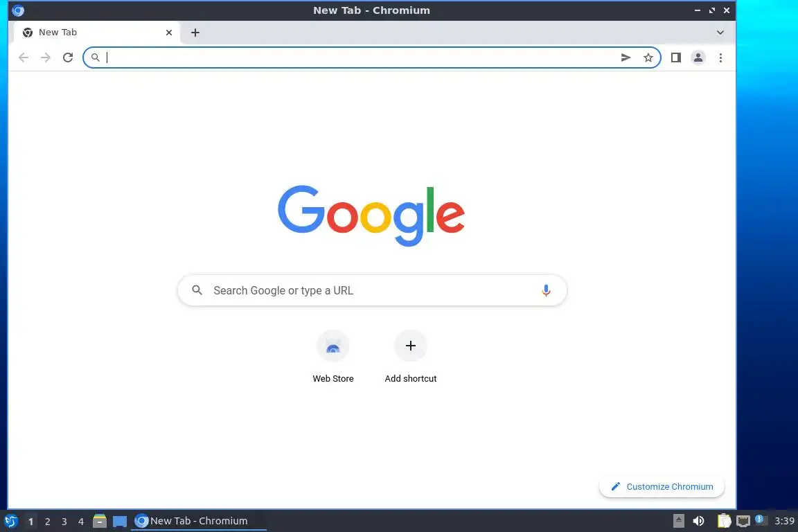Image resolution: width=798 pixels, height=532 pixels.
Task: Expand the tab search dropdown arrow
Action: coord(720,33)
